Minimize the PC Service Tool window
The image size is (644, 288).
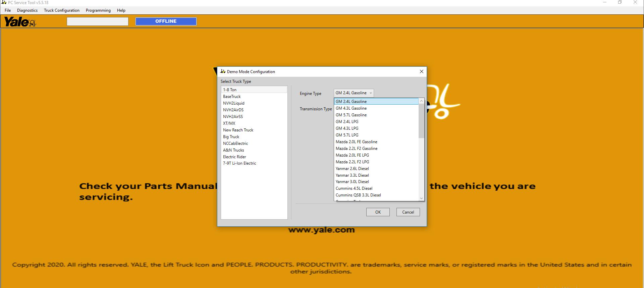tap(605, 2)
